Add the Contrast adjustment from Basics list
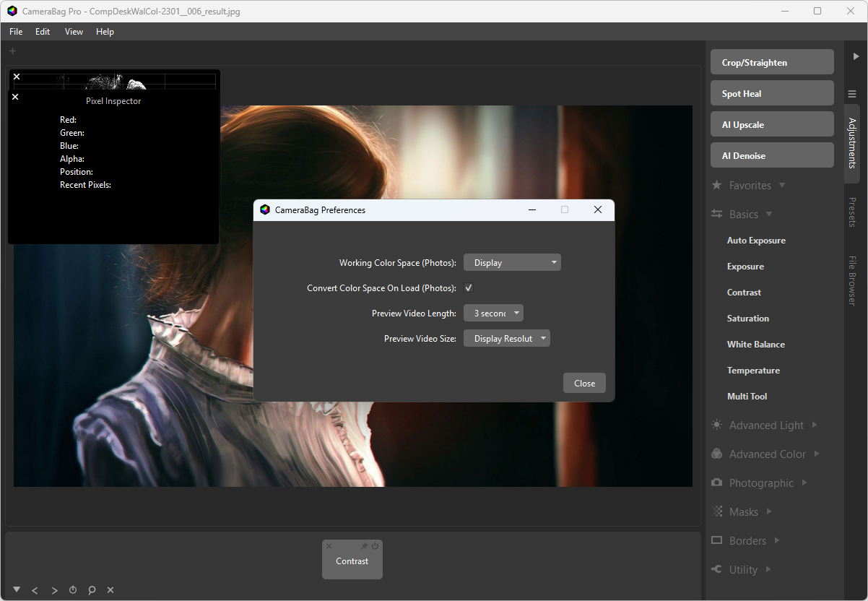Screen dimensions: 868x601 (744, 293)
